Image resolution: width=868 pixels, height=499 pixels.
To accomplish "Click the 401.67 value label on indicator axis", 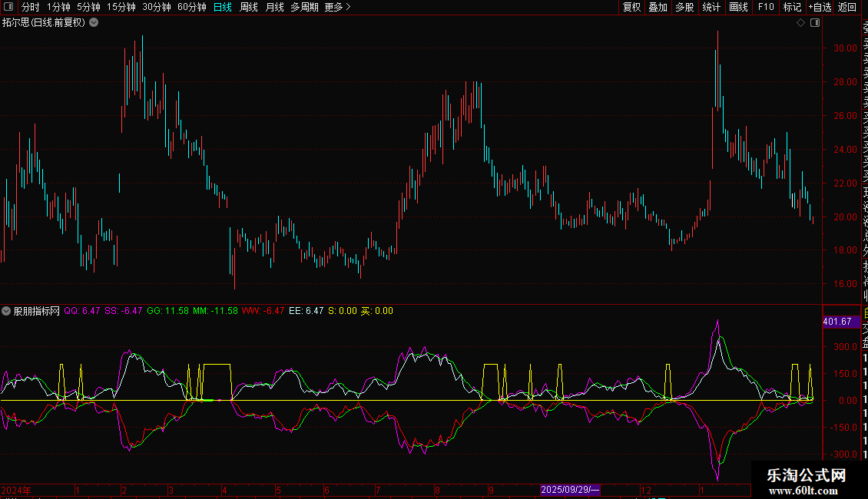I will [x=837, y=322].
